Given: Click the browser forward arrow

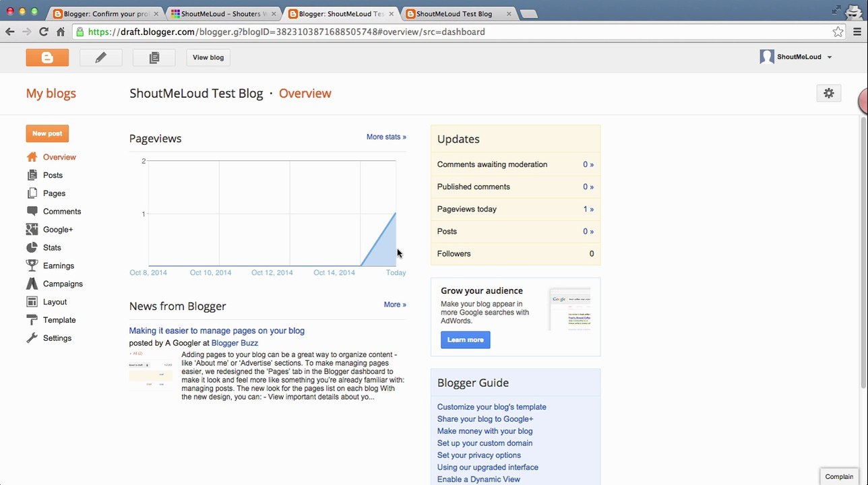Looking at the screenshot, I should [27, 32].
